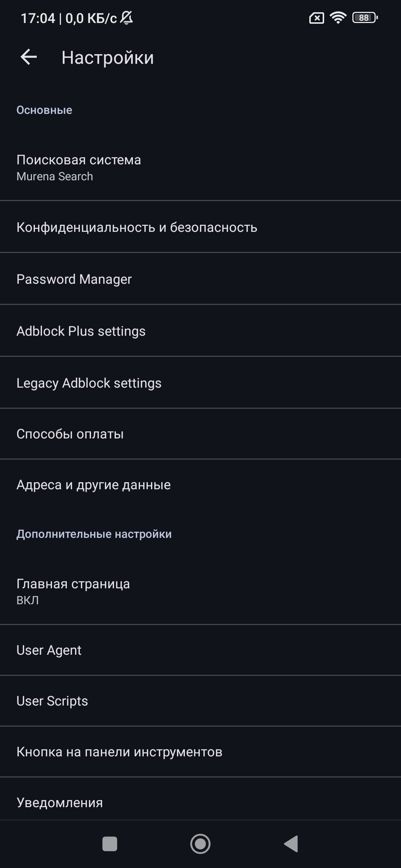Open Legacy Adblock settings

click(x=200, y=383)
